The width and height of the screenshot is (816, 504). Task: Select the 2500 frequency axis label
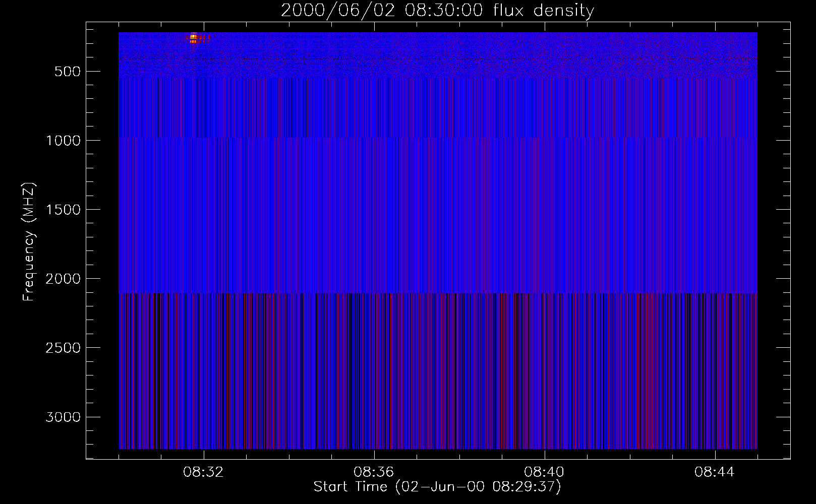tap(63, 348)
